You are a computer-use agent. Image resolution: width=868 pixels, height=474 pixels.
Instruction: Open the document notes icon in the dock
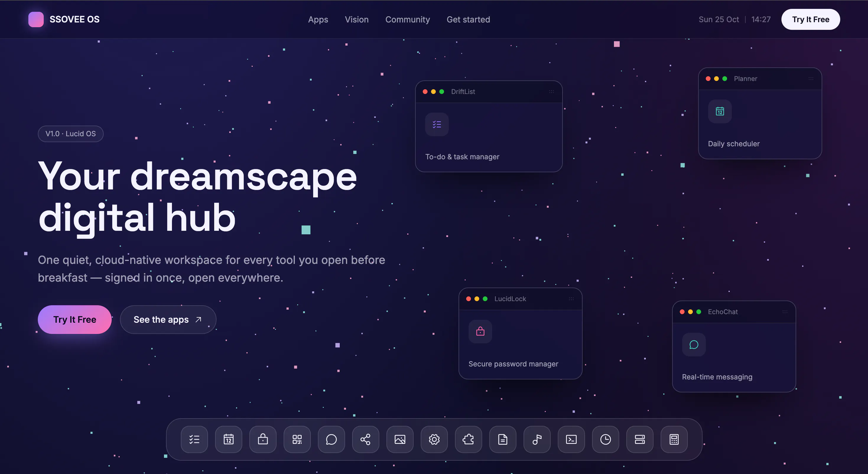pos(503,439)
